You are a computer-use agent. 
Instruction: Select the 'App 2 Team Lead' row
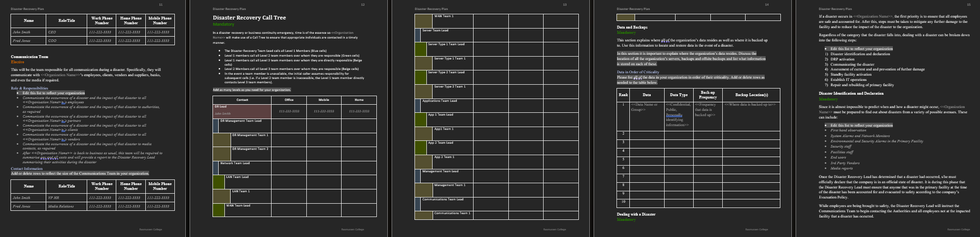496,148
